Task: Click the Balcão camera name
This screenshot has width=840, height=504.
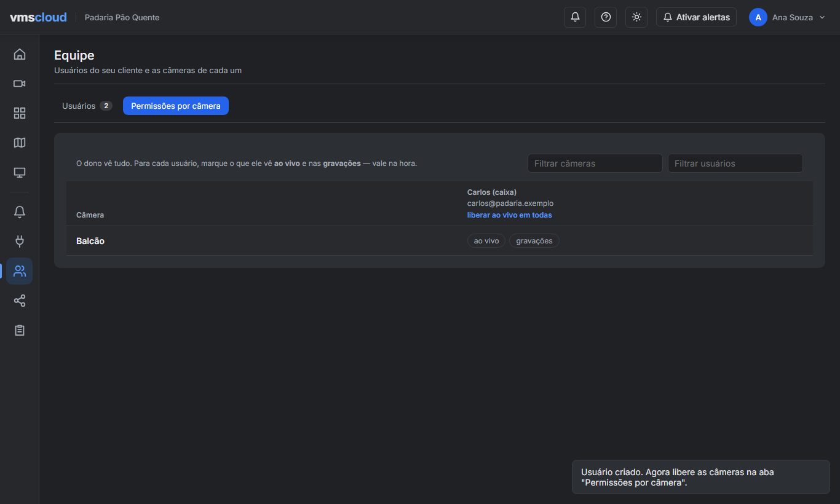Action: coord(90,241)
